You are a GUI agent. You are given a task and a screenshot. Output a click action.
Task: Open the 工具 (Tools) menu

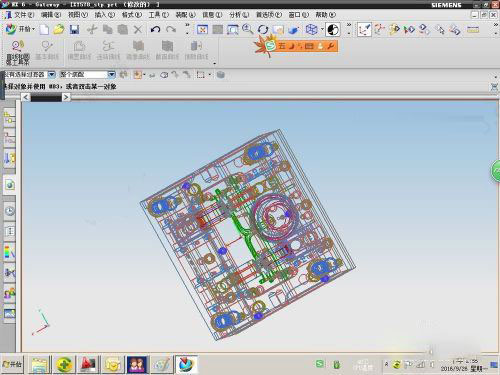159,15
